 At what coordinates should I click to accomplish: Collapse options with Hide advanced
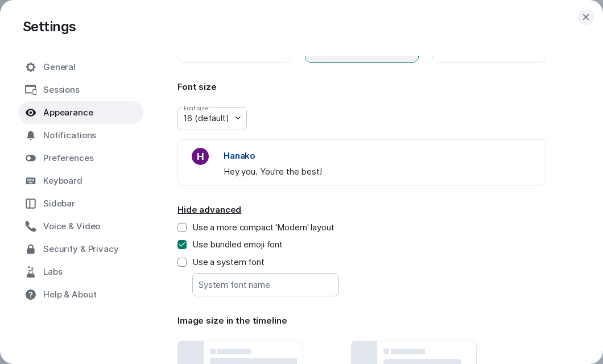pos(209,210)
